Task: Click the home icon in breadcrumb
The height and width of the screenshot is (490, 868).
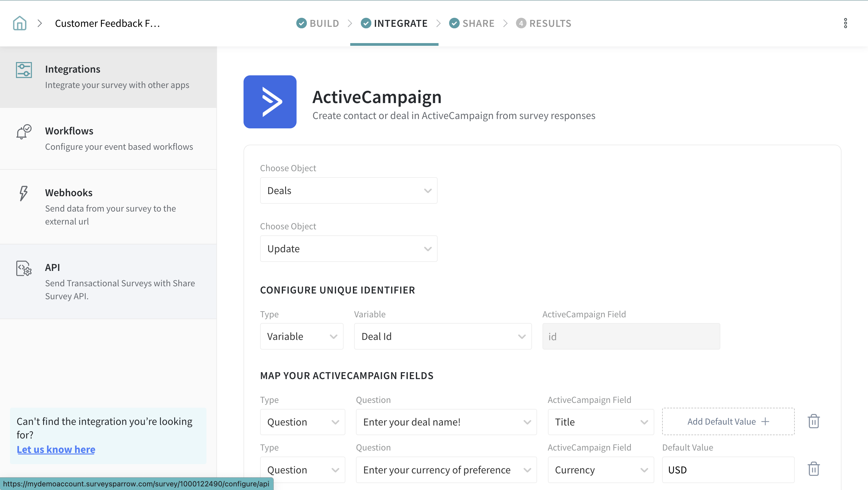Action: pos(20,23)
